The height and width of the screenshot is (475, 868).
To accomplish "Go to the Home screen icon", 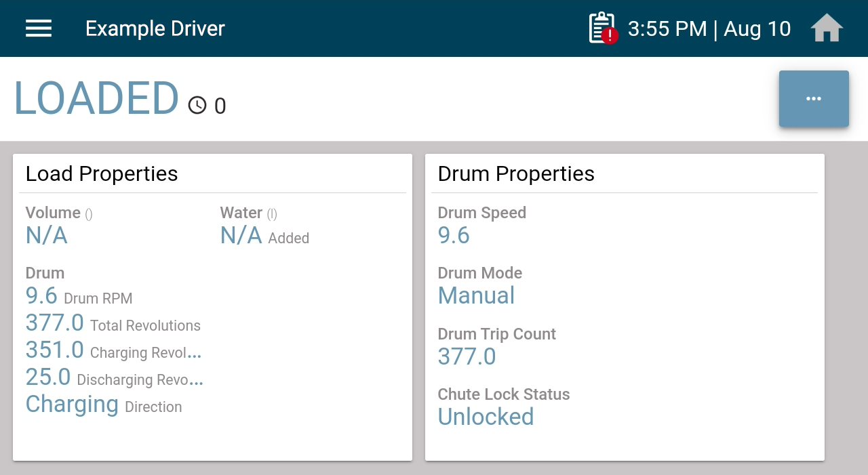I will pos(827,28).
